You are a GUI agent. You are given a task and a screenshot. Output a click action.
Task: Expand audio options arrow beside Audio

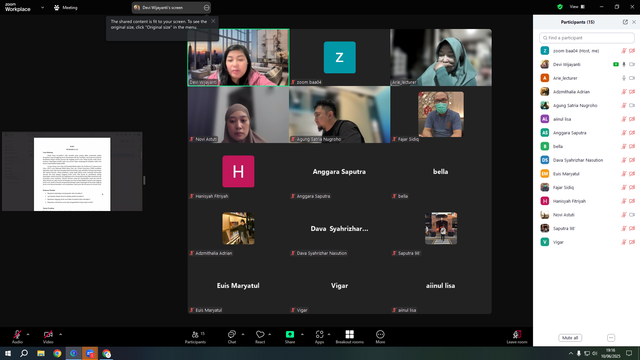click(x=28, y=334)
